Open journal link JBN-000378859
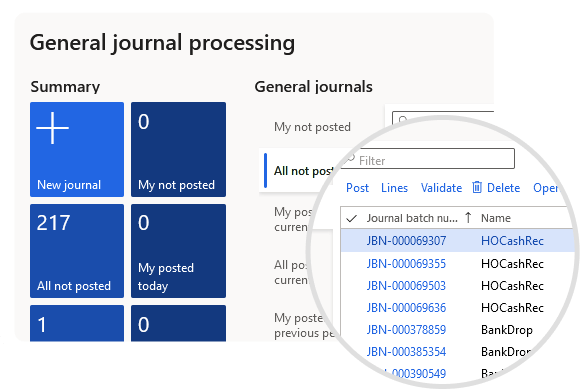Screen dimensions: 580x389 pos(406,329)
